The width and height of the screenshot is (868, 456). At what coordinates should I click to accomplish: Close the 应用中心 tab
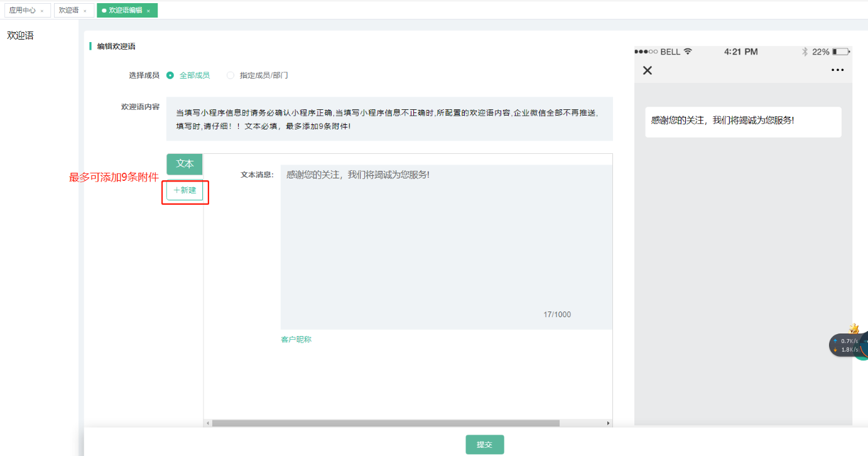point(42,11)
